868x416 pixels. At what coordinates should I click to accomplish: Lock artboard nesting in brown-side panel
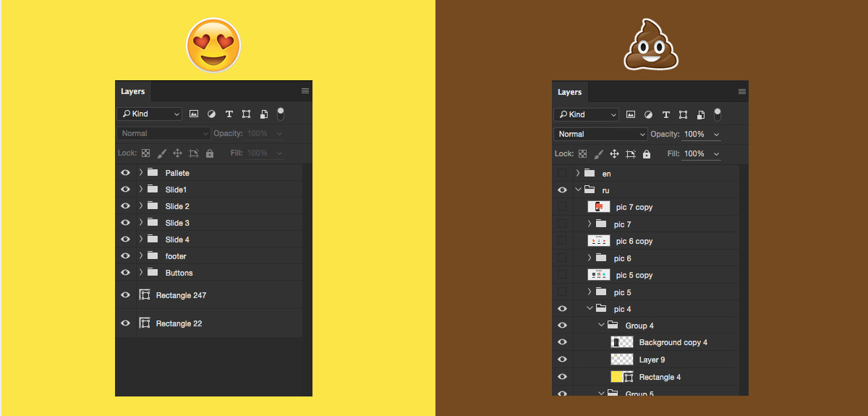631,154
